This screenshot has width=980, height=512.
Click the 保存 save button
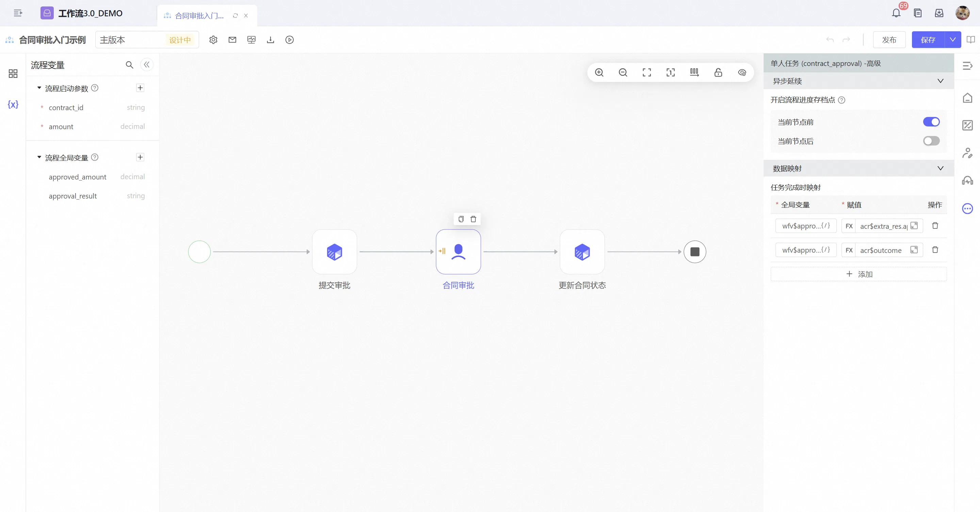pyautogui.click(x=928, y=40)
